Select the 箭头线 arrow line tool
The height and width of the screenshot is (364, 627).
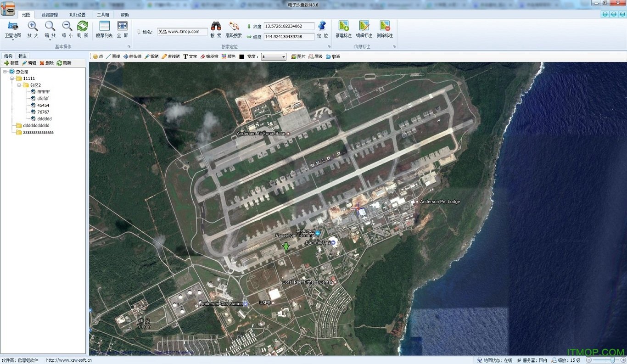coord(132,56)
